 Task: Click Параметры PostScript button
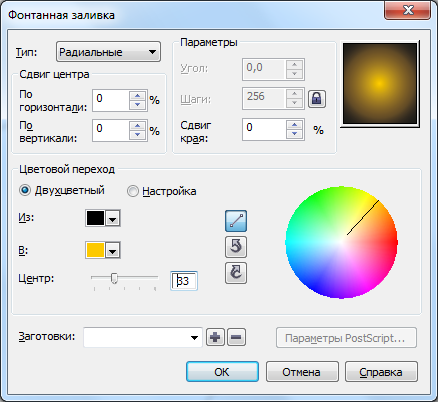[346, 338]
